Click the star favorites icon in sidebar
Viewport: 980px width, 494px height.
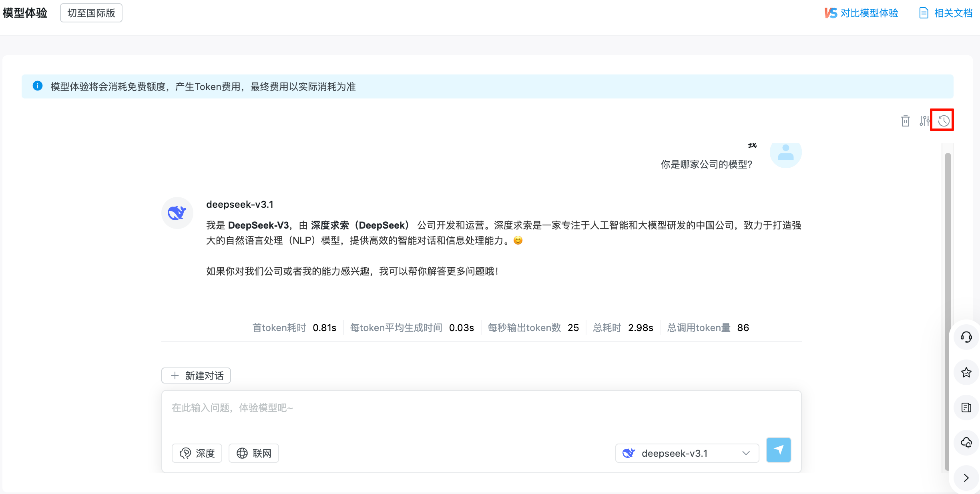[966, 372]
